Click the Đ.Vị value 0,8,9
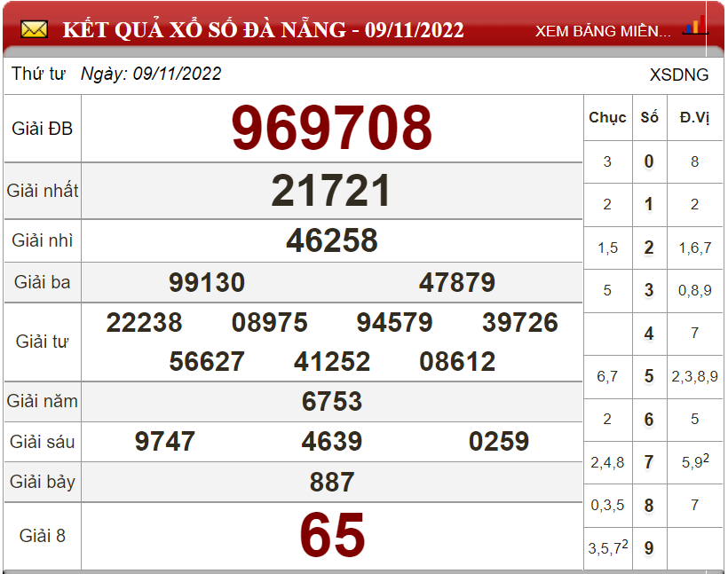The image size is (728, 574). 694,290
